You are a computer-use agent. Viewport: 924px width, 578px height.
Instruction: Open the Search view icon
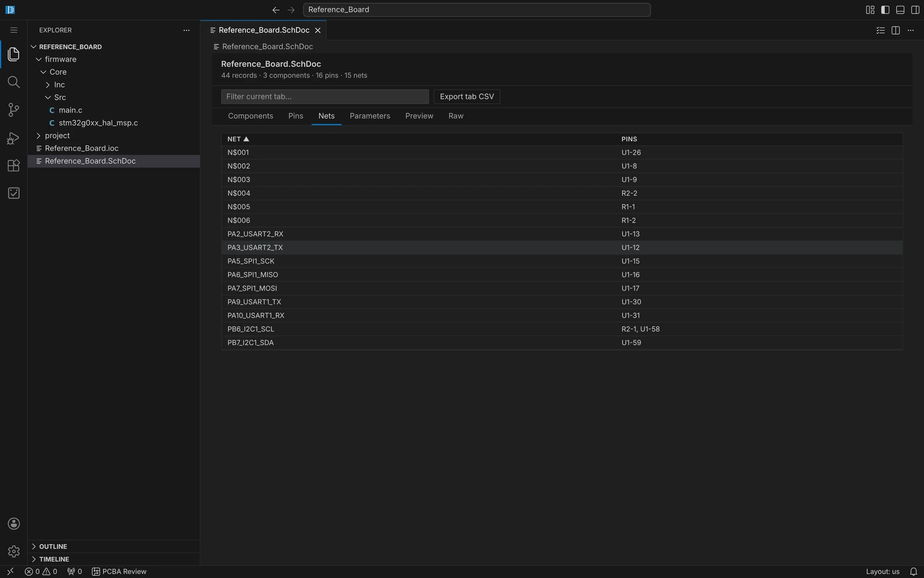tap(14, 82)
